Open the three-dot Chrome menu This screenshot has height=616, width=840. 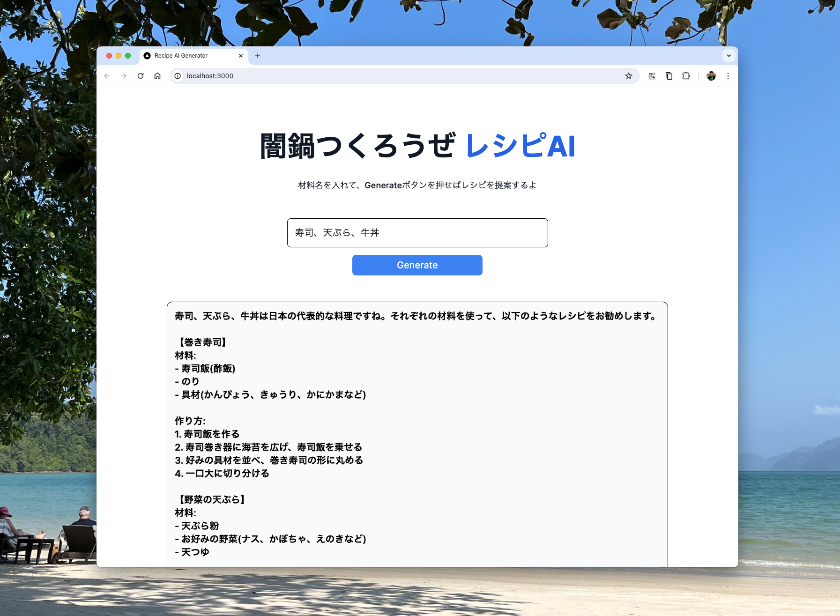(x=728, y=75)
